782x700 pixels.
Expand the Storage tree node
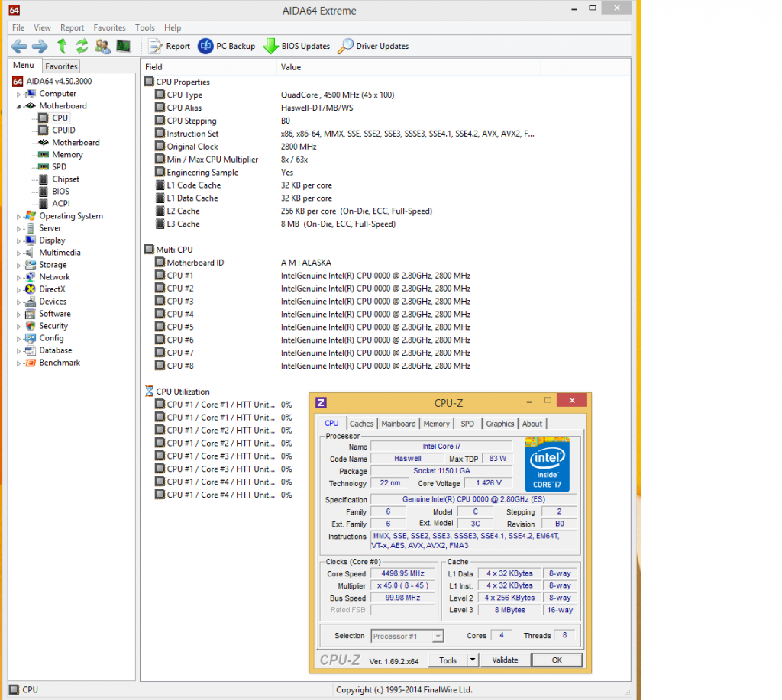coord(19,265)
